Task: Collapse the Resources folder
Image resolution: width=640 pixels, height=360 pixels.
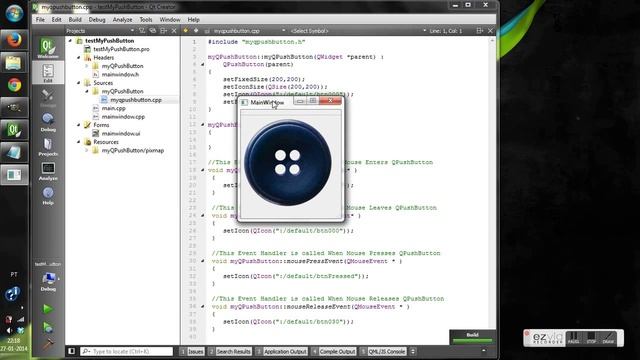Action: (x=79, y=142)
